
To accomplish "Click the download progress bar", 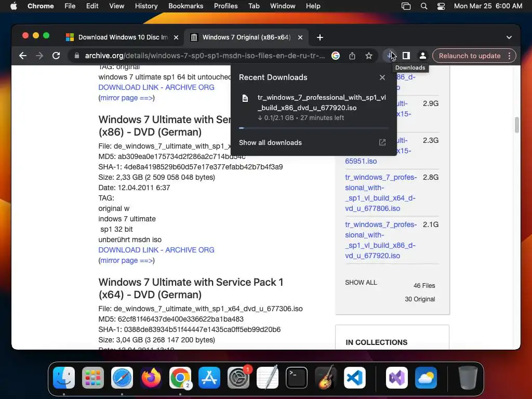I will tap(313, 128).
